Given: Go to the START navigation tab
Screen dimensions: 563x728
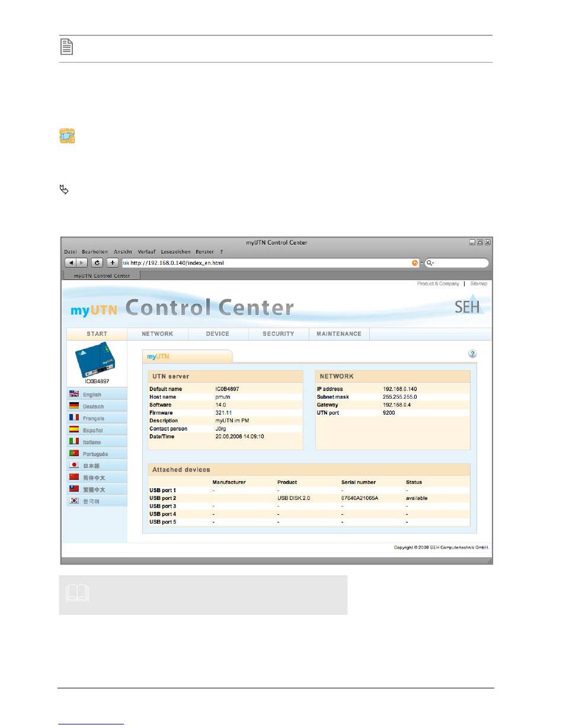Looking at the screenshot, I should (97, 334).
